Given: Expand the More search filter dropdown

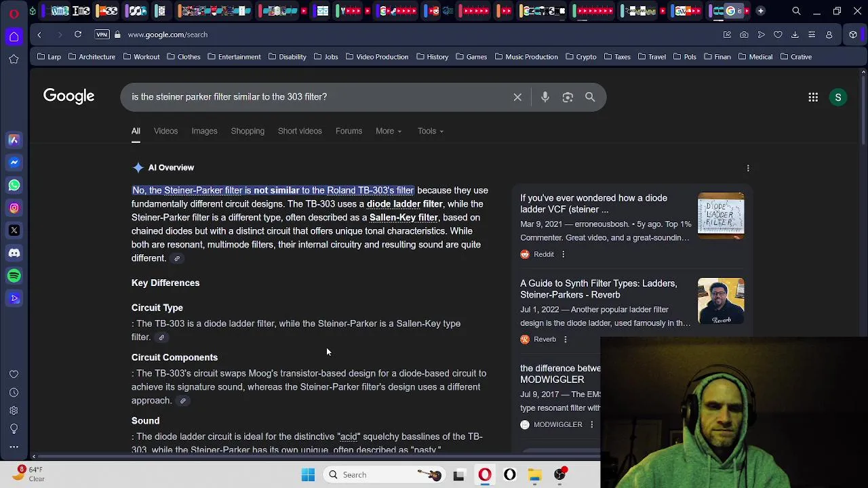Looking at the screenshot, I should tap(389, 131).
